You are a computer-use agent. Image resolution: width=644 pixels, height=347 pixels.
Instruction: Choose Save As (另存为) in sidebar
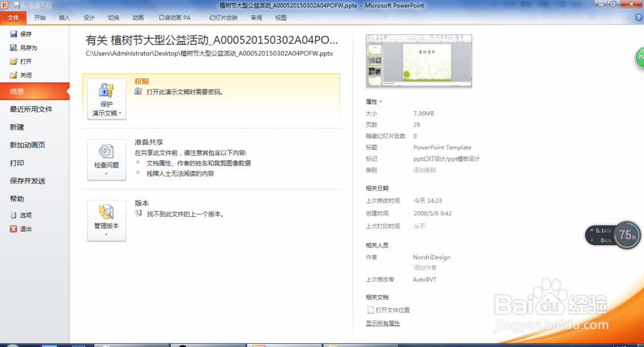(x=23, y=48)
